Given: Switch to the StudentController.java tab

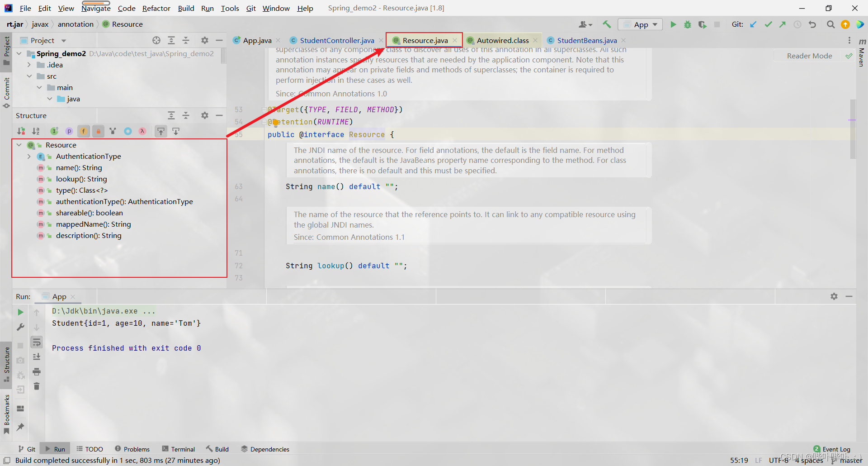Looking at the screenshot, I should 337,40.
